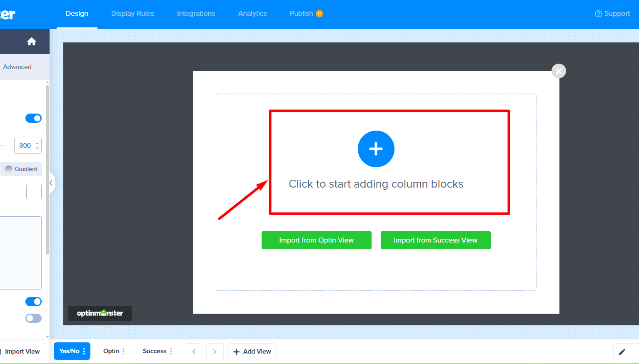Go to next view arrow
This screenshot has width=639, height=364.
(x=215, y=352)
